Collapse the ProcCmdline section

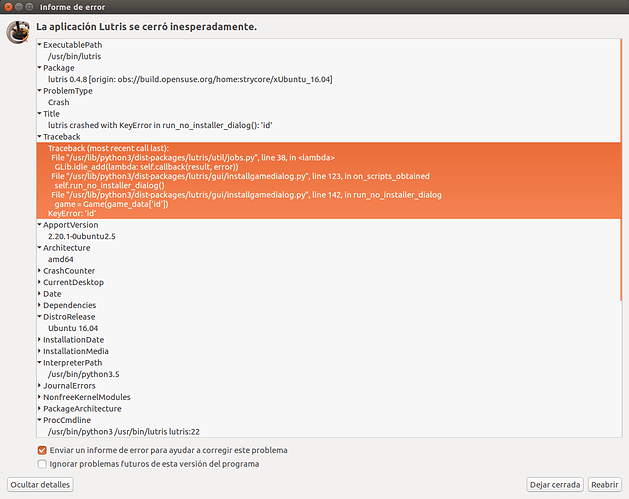[39, 420]
